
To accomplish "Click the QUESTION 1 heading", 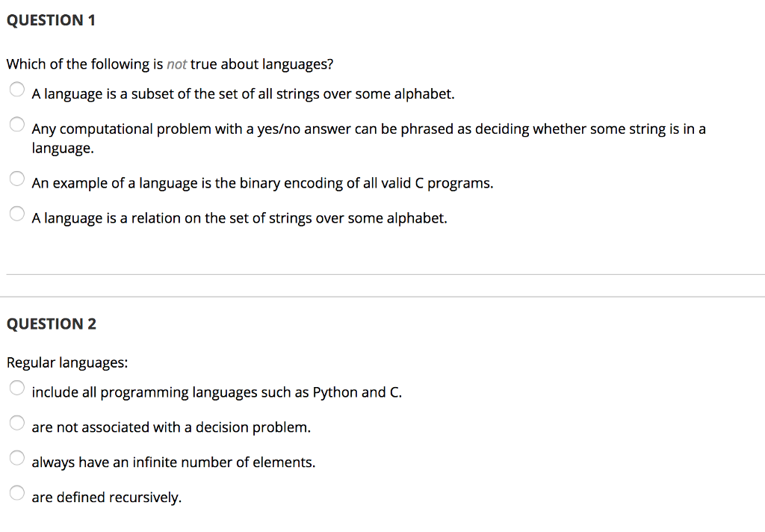I will point(51,20).
